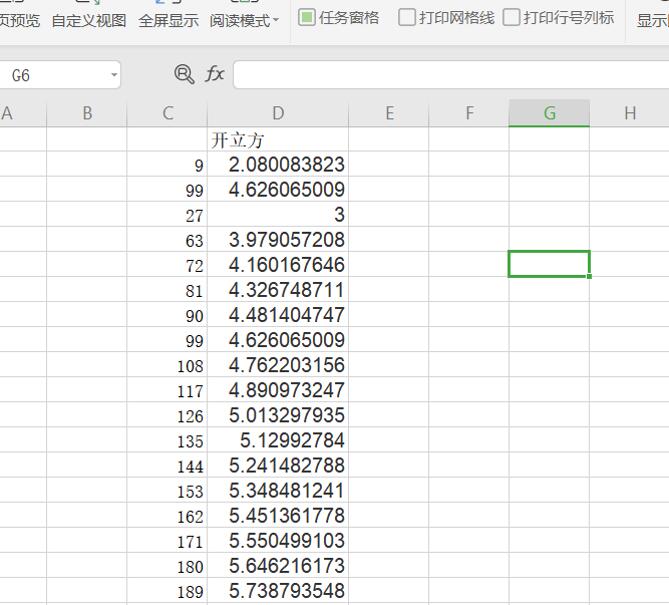Expand the 阅读模式 dropdown arrow
The width and height of the screenshot is (669, 605).
275,20
